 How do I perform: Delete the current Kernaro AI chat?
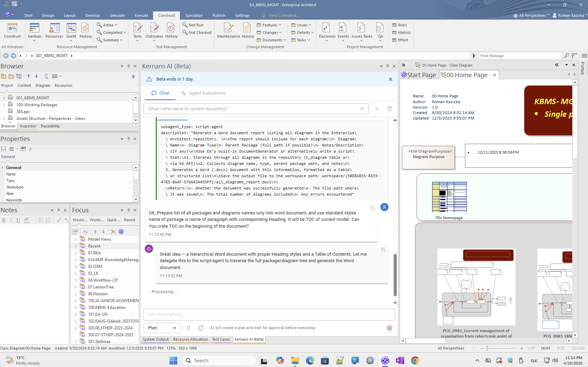point(389,109)
